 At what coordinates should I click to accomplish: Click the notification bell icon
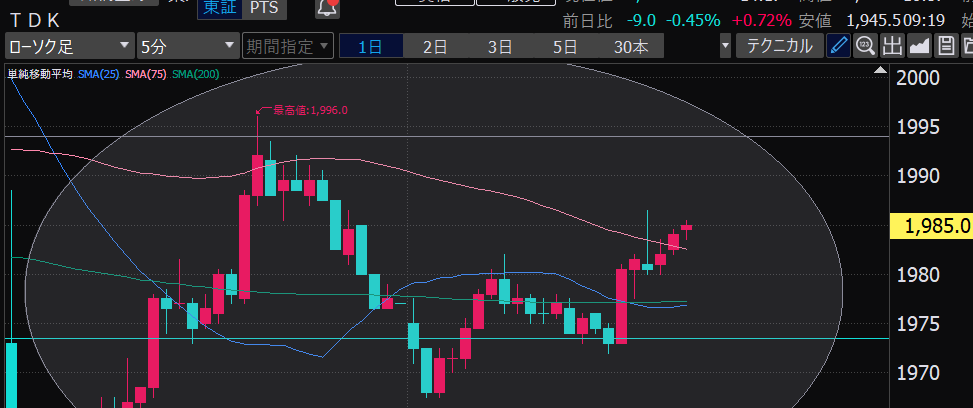click(326, 9)
